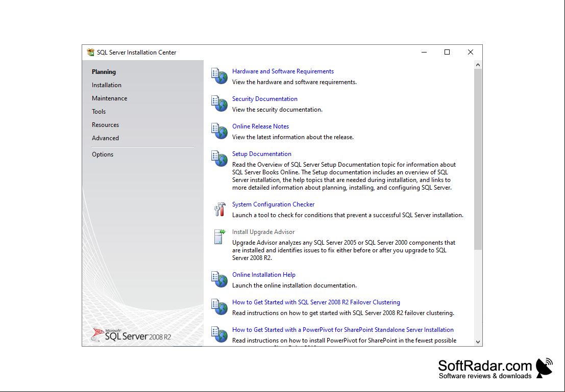Image resolution: width=565 pixels, height=392 pixels.
Task: Click the Setup Documentation globe icon
Action: (x=219, y=159)
